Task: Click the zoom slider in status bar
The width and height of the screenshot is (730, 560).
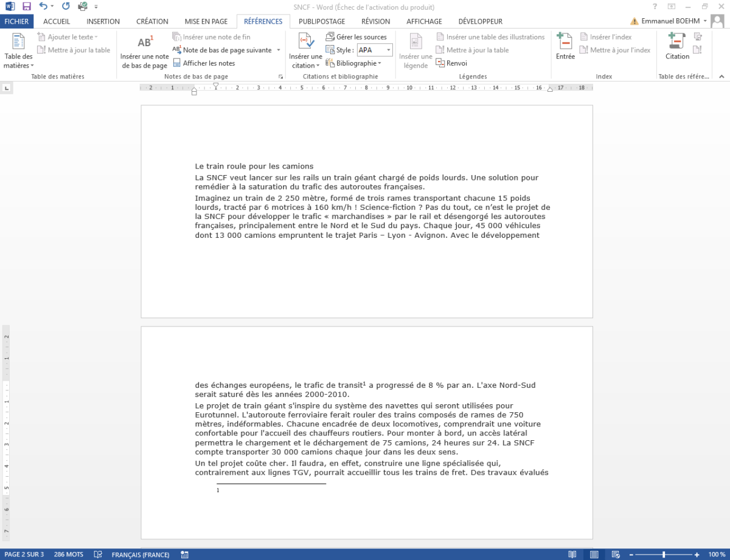Action: (x=663, y=555)
